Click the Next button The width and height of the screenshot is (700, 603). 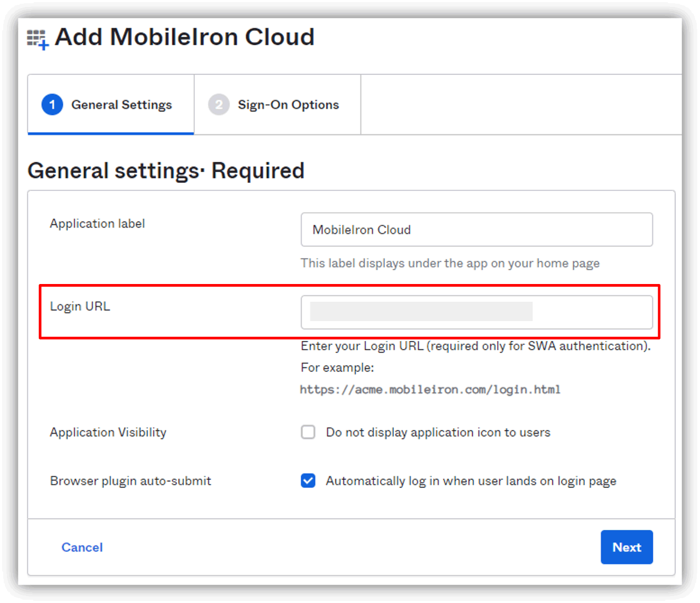627,547
